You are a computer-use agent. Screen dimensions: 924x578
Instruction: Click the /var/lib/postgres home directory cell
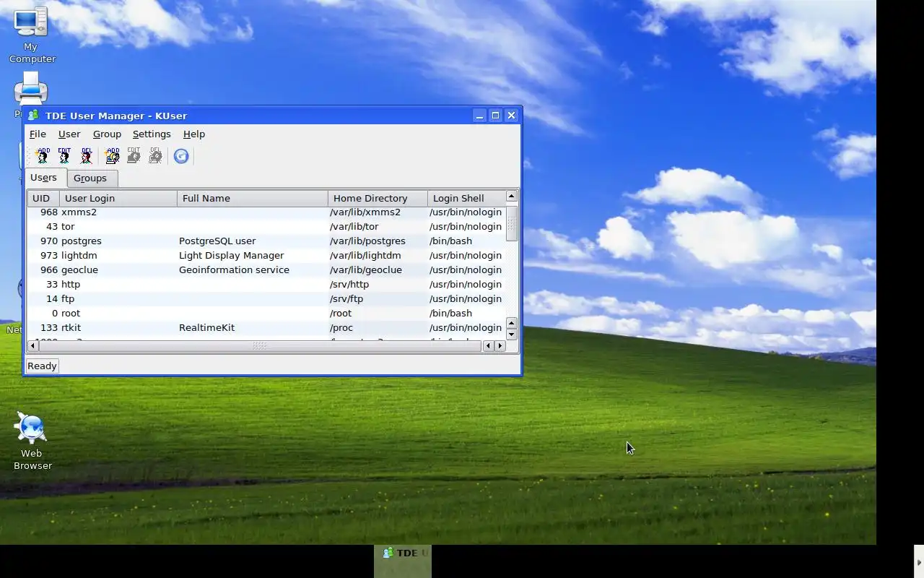click(367, 241)
